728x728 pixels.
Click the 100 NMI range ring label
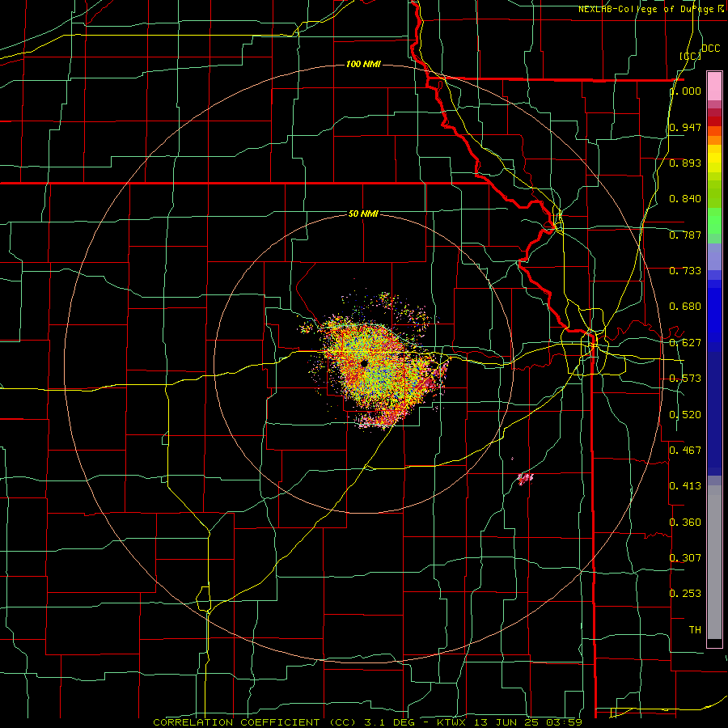coord(363,64)
